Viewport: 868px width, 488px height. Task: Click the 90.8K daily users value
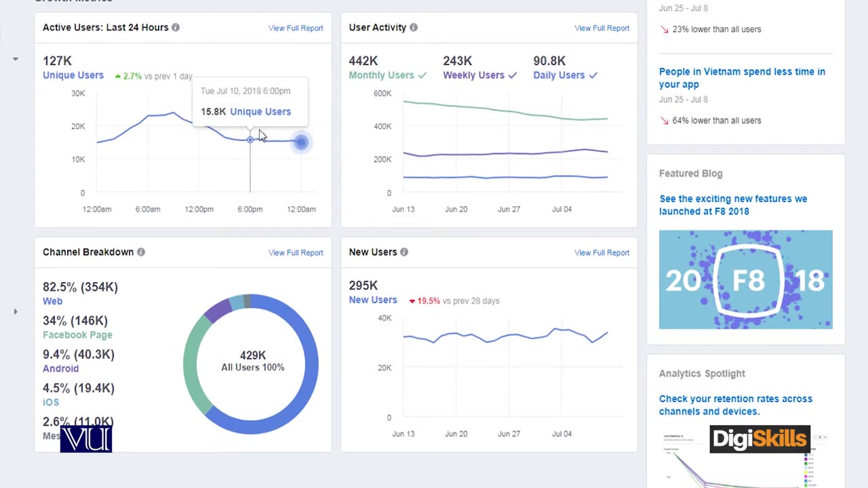[x=549, y=61]
